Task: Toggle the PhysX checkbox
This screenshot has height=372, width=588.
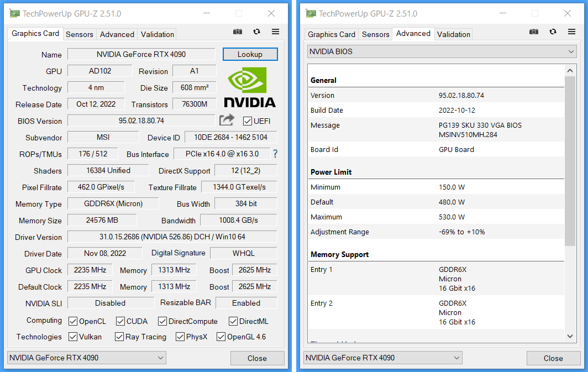Action: (x=180, y=337)
